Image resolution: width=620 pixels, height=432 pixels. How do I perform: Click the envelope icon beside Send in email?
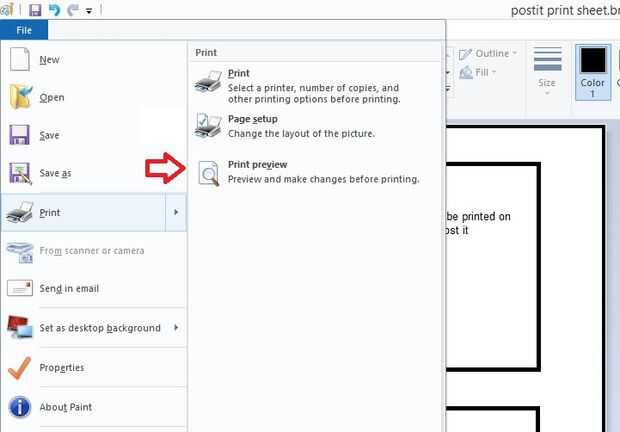click(20, 288)
